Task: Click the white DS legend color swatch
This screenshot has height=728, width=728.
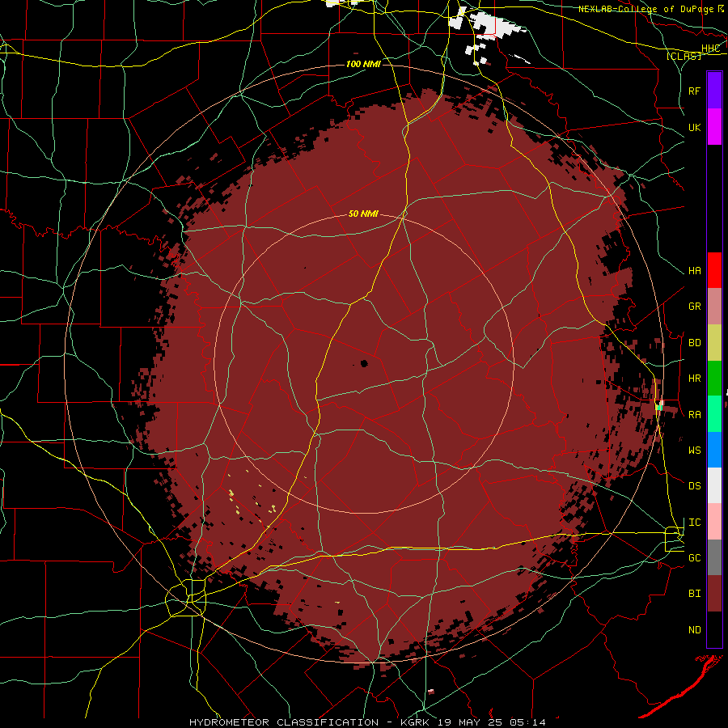Action: [x=714, y=485]
